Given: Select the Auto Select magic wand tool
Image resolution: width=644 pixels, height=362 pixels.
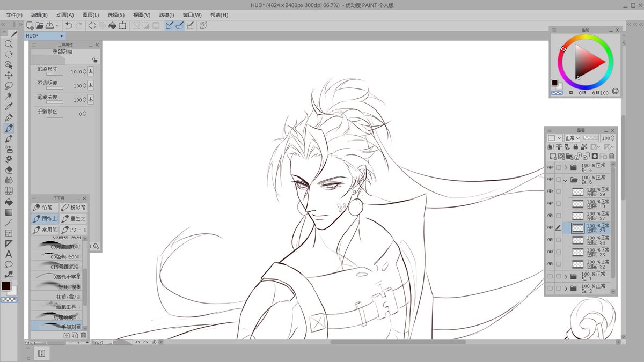Looking at the screenshot, I should pyautogui.click(x=9, y=96).
